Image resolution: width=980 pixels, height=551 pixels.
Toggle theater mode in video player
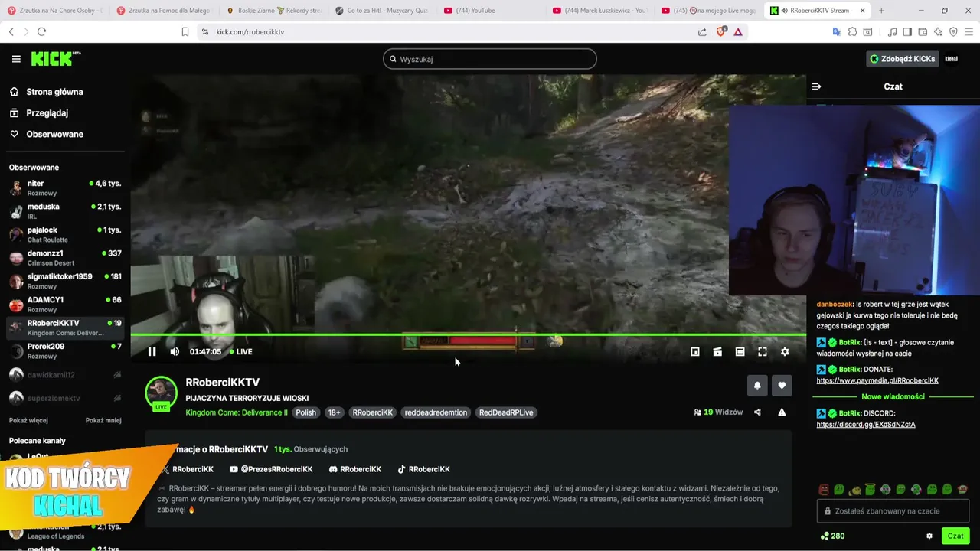click(740, 352)
